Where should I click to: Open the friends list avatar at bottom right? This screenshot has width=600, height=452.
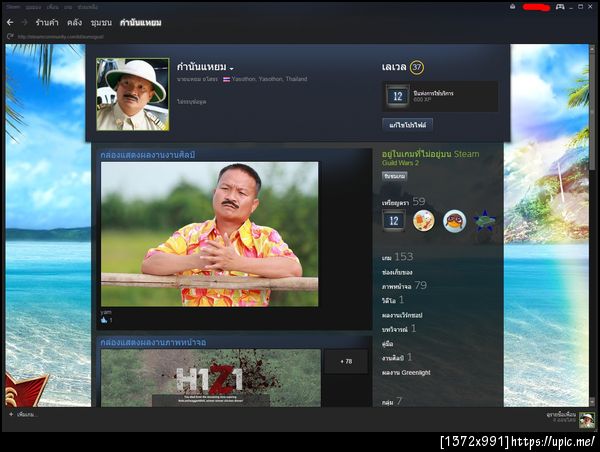click(587, 419)
